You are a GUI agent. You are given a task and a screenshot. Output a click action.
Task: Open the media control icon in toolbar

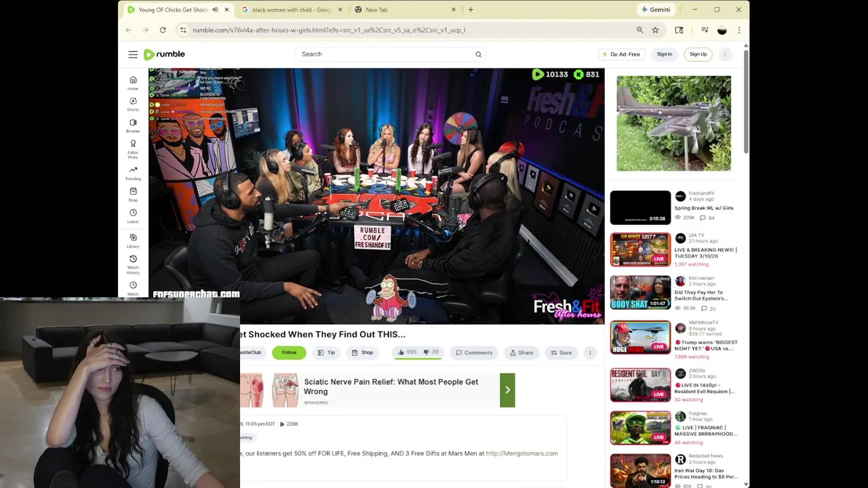click(705, 30)
